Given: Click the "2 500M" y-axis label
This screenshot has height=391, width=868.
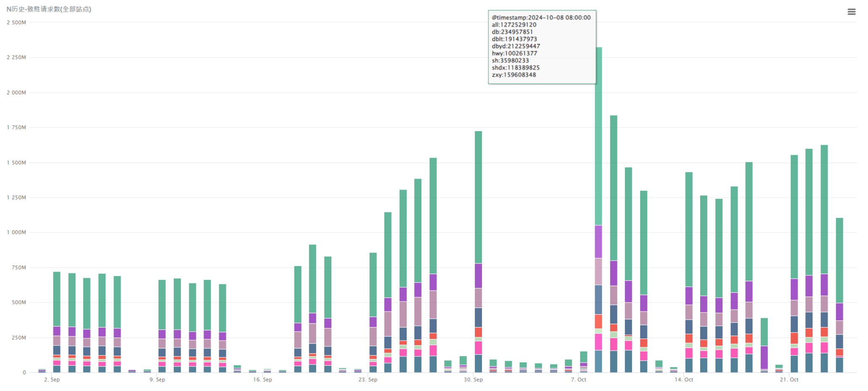Looking at the screenshot, I should [16, 23].
